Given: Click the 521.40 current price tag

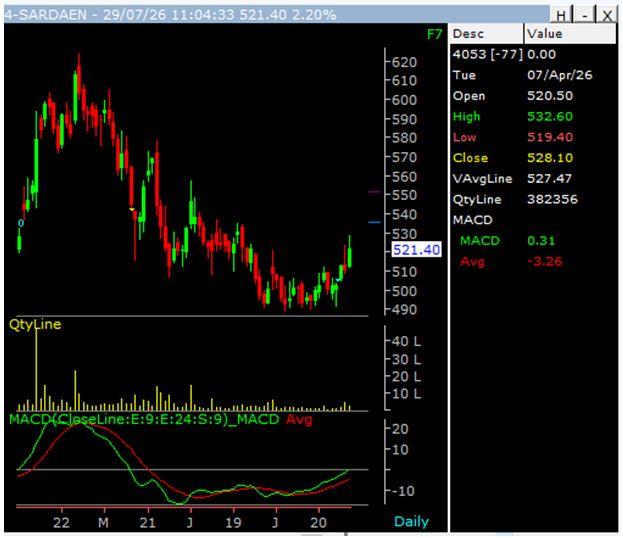Looking at the screenshot, I should [x=416, y=250].
